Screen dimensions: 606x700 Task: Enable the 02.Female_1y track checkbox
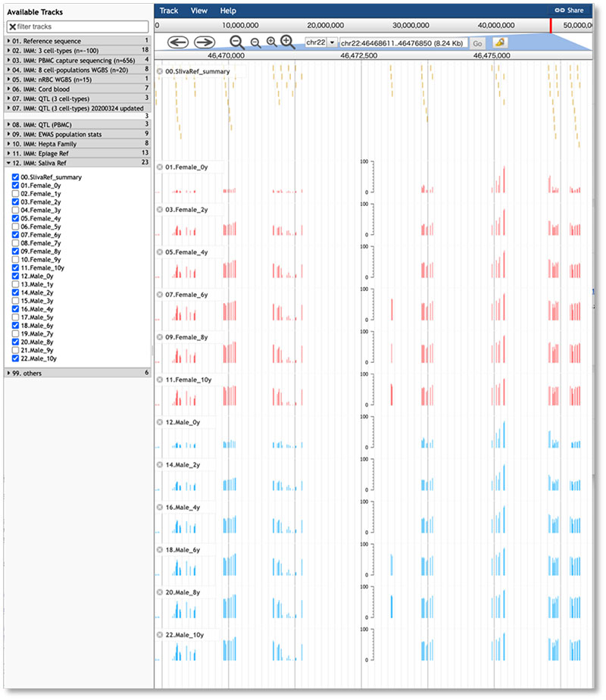pos(16,194)
